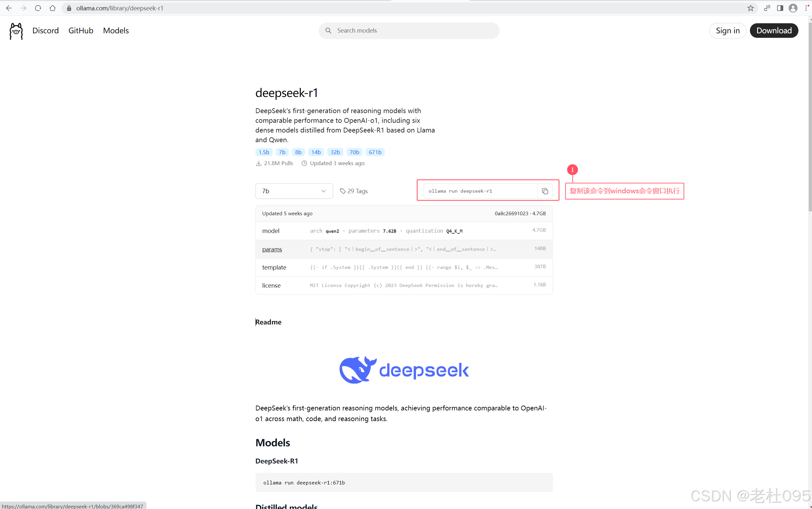Select the 1.5b model tag
812x509 pixels.
pyautogui.click(x=264, y=152)
